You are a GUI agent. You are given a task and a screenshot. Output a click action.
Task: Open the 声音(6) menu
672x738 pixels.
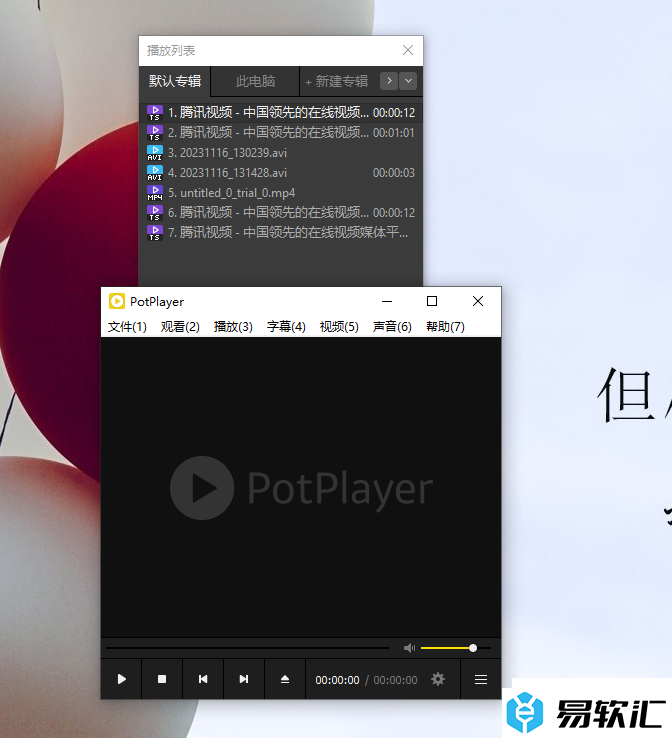[x=392, y=326]
